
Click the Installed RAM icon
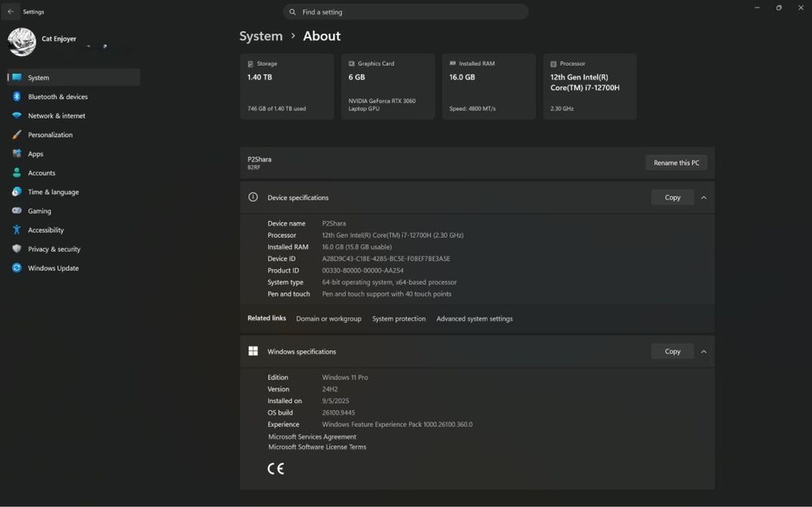pyautogui.click(x=452, y=63)
